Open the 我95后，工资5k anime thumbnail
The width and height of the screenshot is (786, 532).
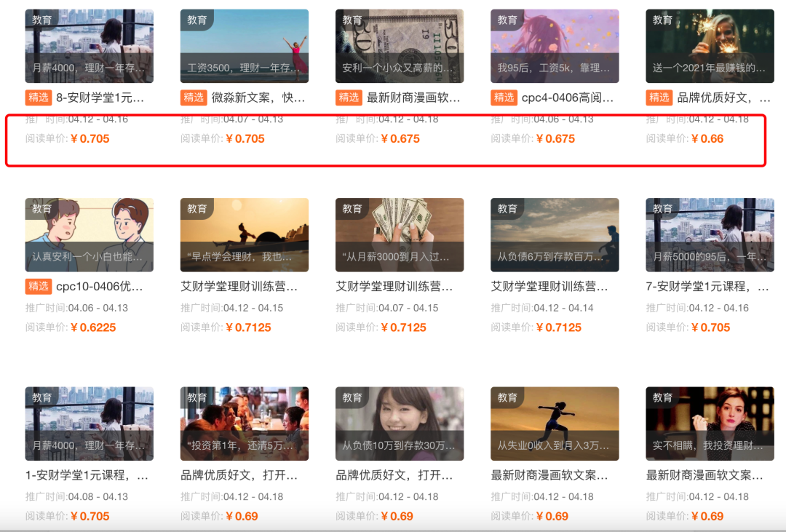tap(555, 46)
